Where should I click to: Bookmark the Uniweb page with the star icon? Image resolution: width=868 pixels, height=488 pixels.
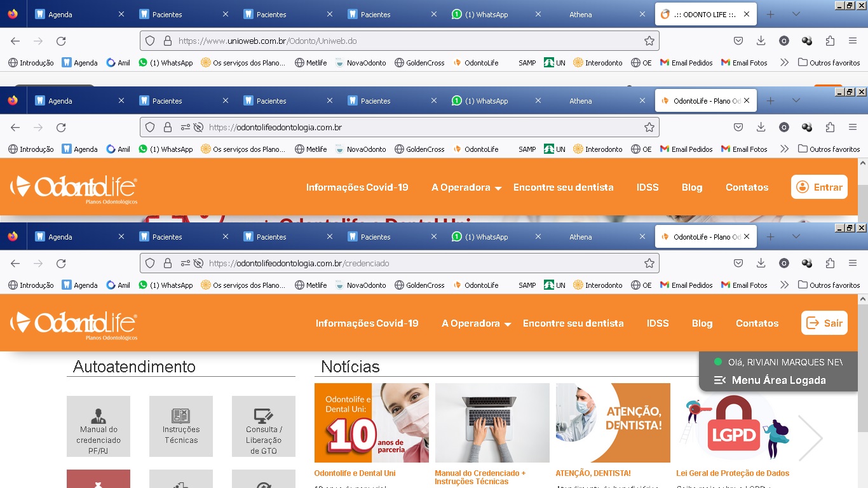pyautogui.click(x=649, y=41)
